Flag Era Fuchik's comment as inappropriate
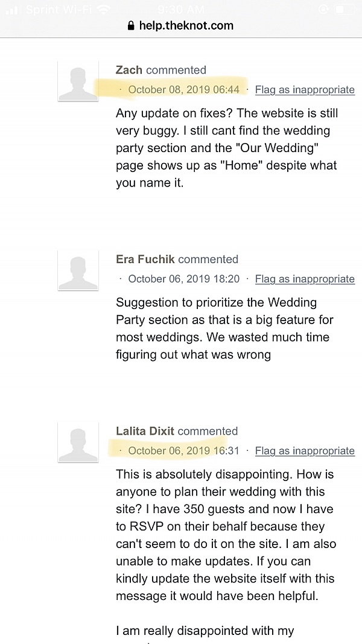This screenshot has width=362, height=644. (x=305, y=279)
